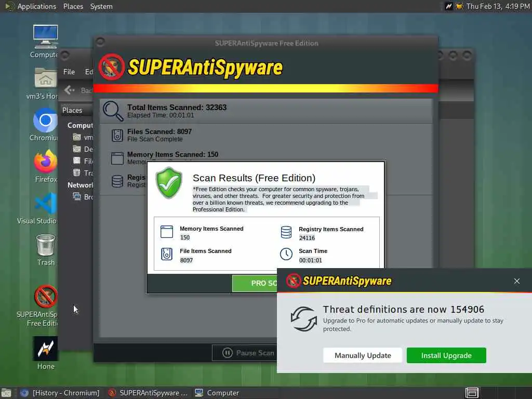Launch Chromium from the desktop
The image size is (532, 399).
pos(45,125)
